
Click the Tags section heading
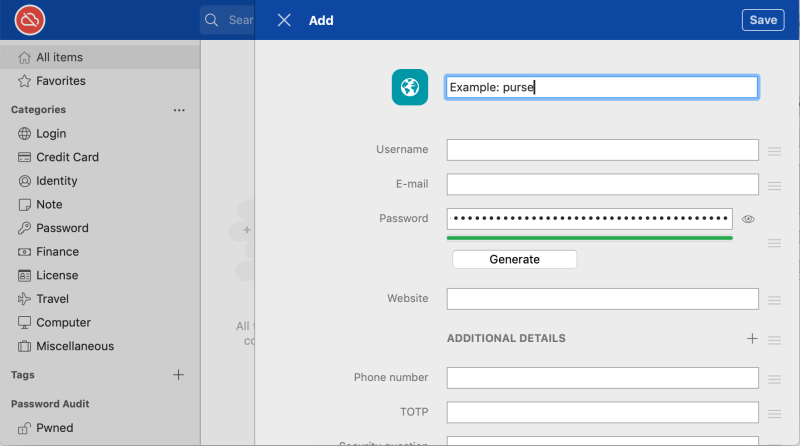[x=23, y=375]
